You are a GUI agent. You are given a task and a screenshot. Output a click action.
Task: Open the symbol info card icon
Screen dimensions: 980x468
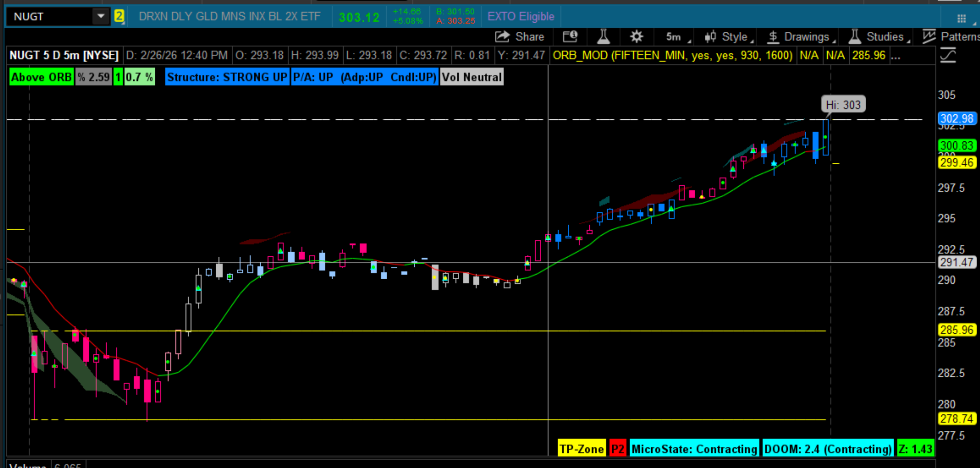[x=570, y=37]
